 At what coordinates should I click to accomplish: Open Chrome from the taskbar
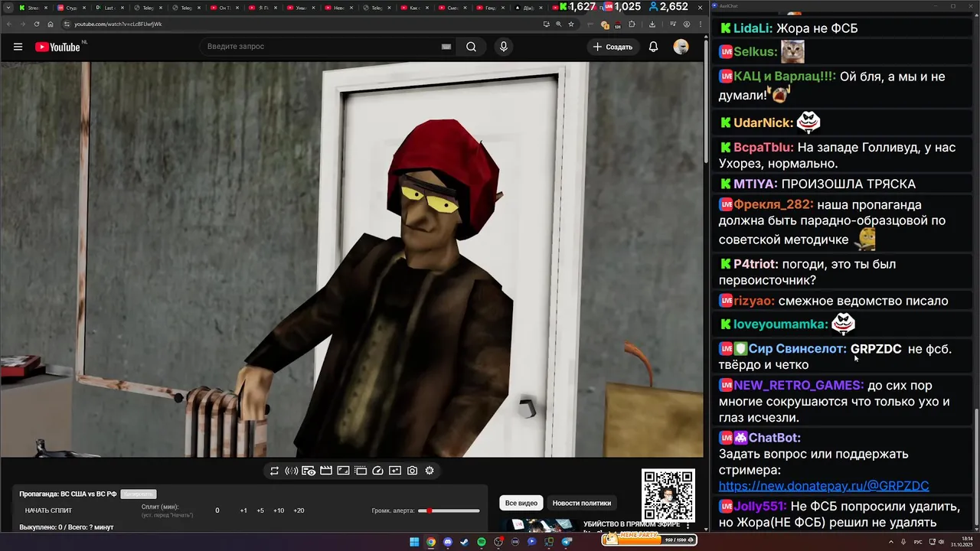coord(431,542)
